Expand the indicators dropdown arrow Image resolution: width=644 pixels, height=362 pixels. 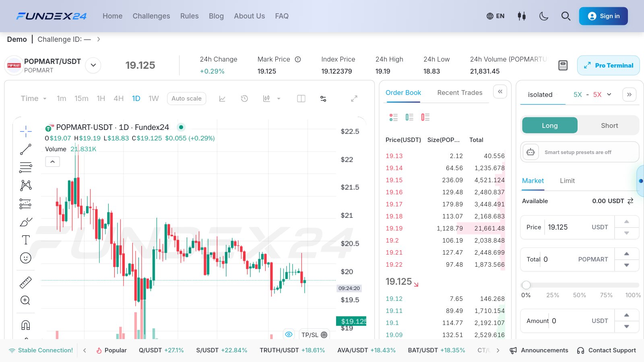[x=279, y=99]
